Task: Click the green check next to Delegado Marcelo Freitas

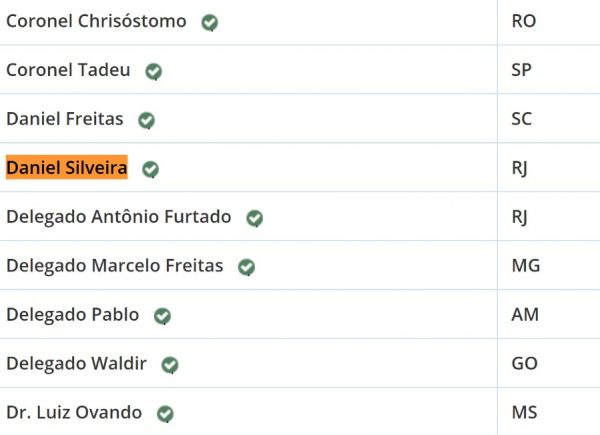Action: 246,267
